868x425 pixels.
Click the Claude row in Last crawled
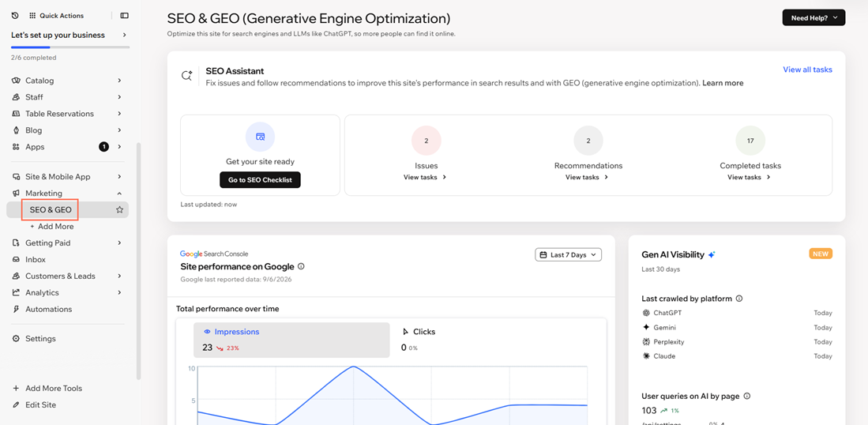[737, 356]
